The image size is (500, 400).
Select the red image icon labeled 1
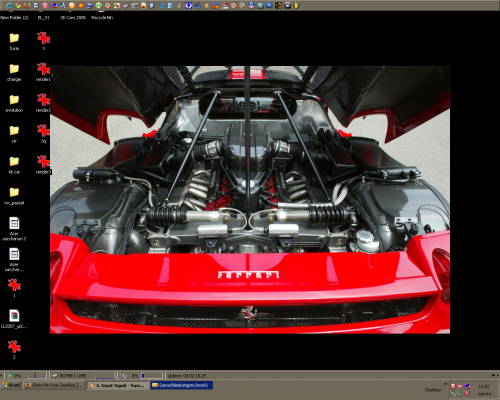[x=14, y=285]
